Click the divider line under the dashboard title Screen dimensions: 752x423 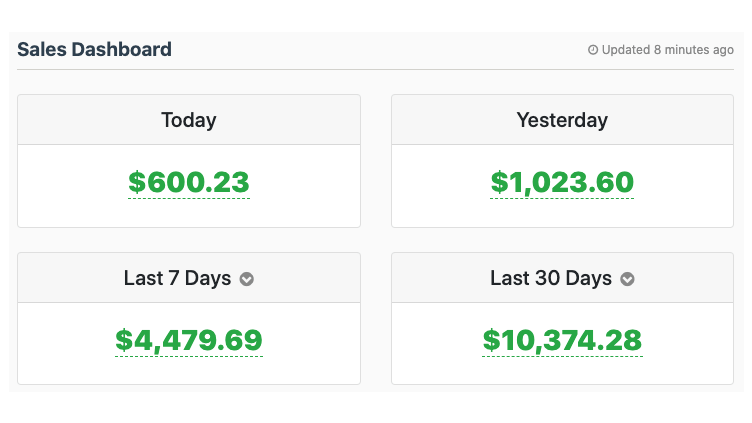pos(375,70)
